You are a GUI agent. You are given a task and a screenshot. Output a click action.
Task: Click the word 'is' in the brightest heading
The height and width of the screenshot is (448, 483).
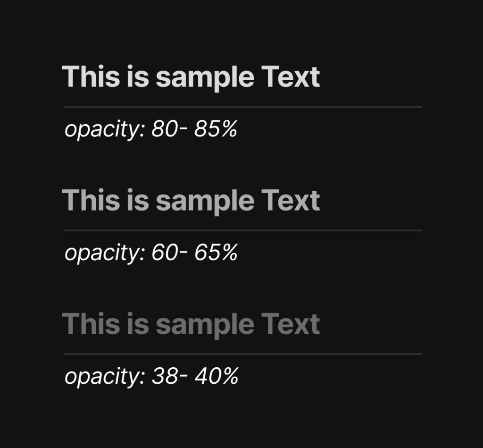138,76
